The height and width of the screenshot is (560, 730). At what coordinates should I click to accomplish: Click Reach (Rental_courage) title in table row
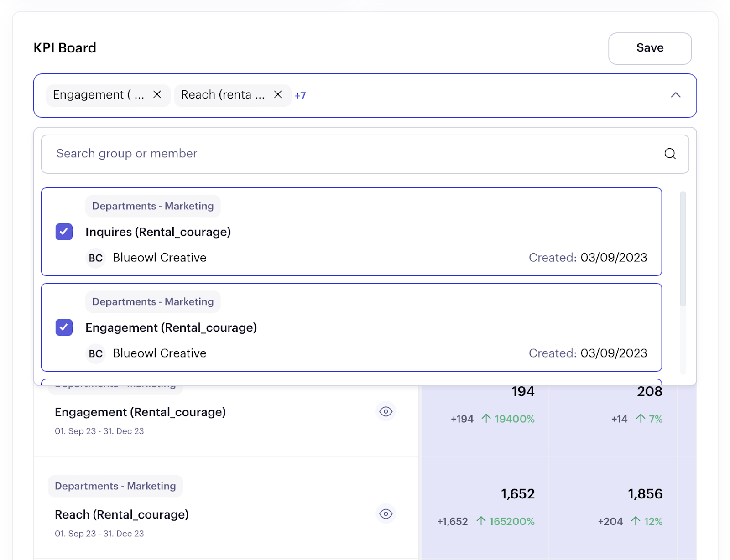point(122,514)
